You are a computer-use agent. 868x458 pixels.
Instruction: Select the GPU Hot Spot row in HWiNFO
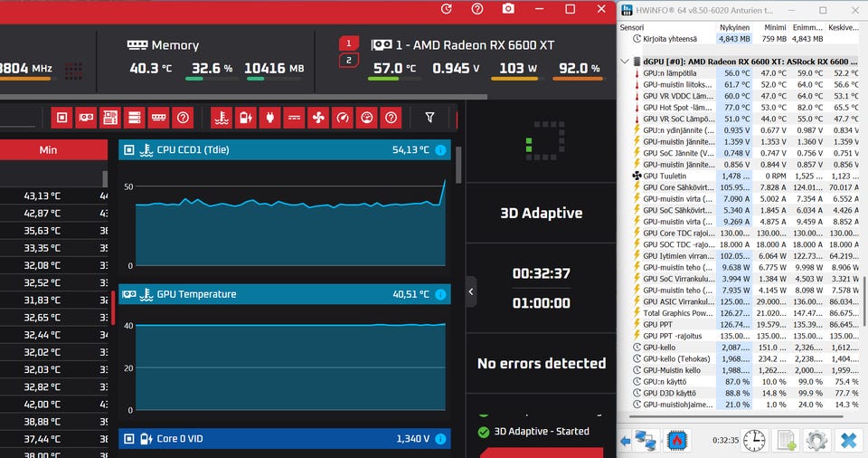[x=746, y=108]
